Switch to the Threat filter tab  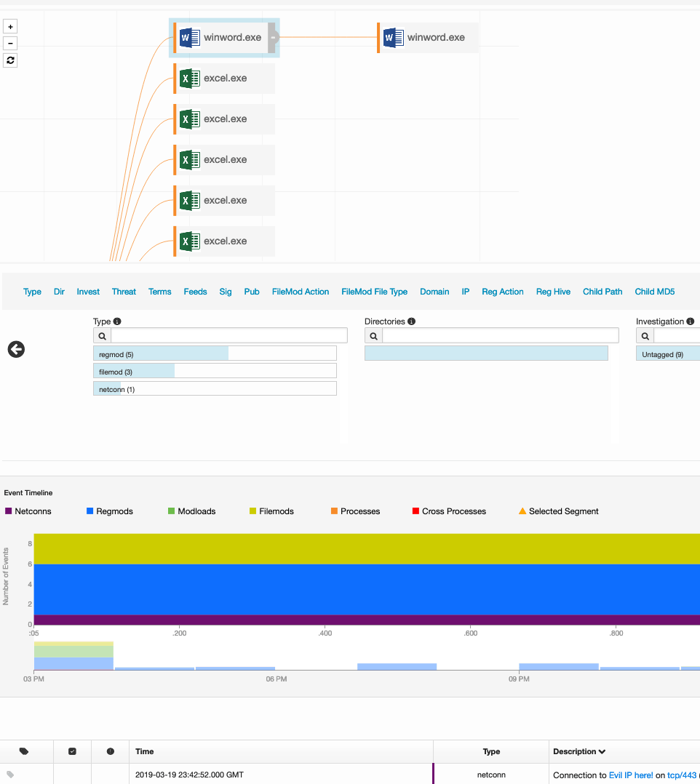click(124, 292)
